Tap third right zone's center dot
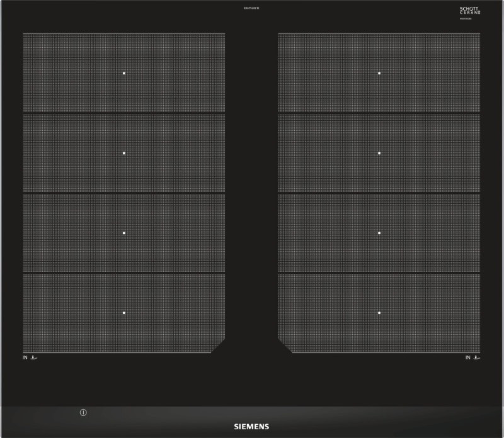Viewport: 504px width, 438px height. tap(379, 233)
